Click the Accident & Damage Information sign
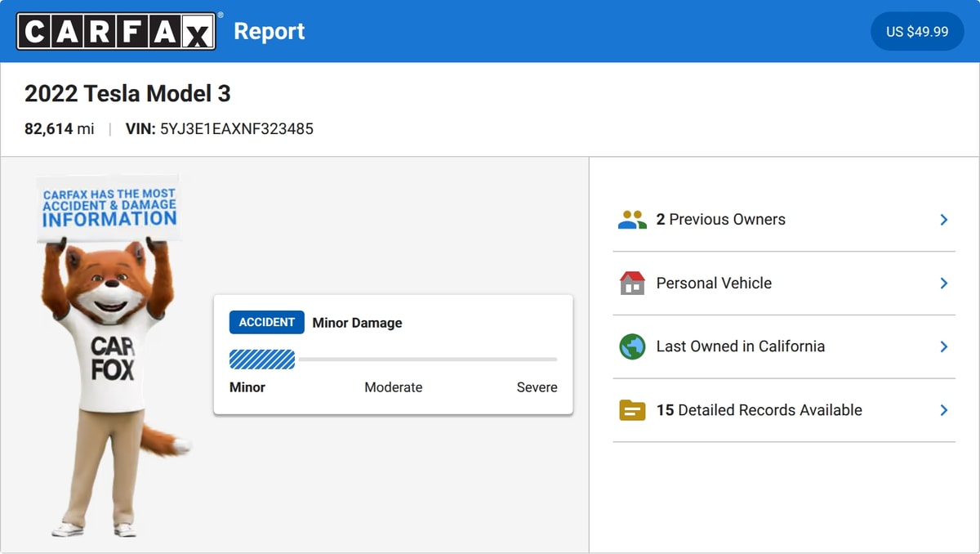Viewport: 980px width, 554px height. [x=109, y=208]
